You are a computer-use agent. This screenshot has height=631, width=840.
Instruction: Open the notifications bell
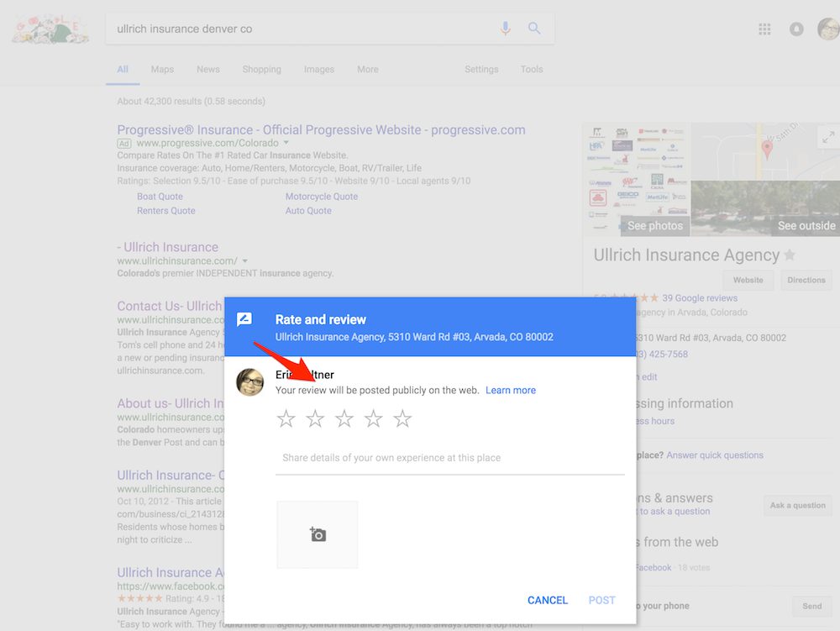tap(796, 29)
